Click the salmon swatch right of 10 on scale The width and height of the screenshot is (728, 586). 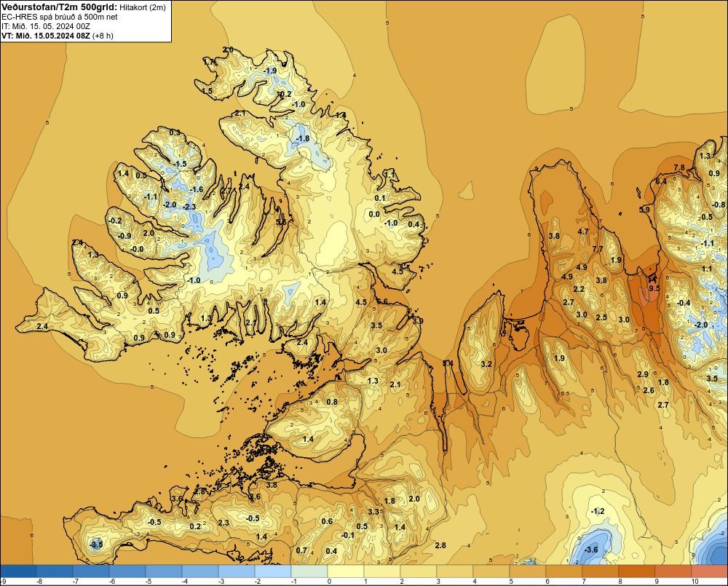(709, 571)
